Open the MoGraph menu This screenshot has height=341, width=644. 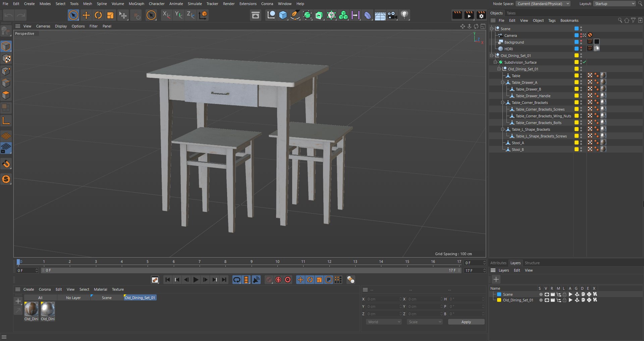[x=137, y=4]
